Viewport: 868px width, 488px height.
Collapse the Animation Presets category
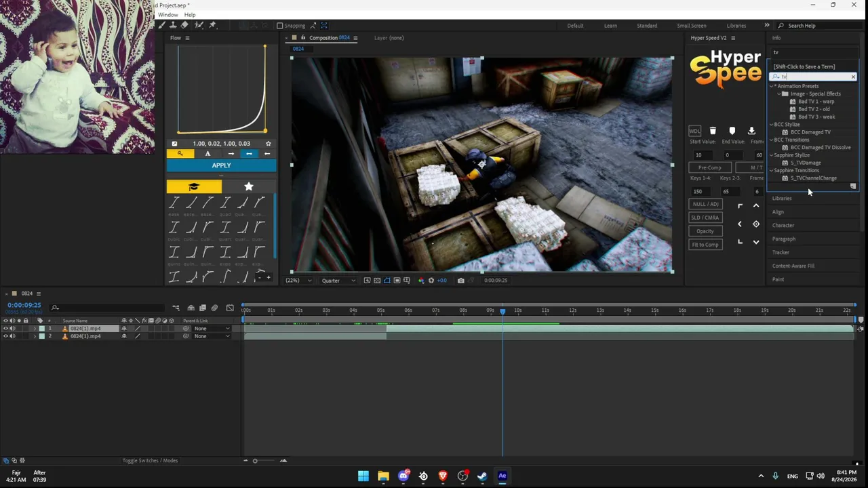pyautogui.click(x=772, y=86)
